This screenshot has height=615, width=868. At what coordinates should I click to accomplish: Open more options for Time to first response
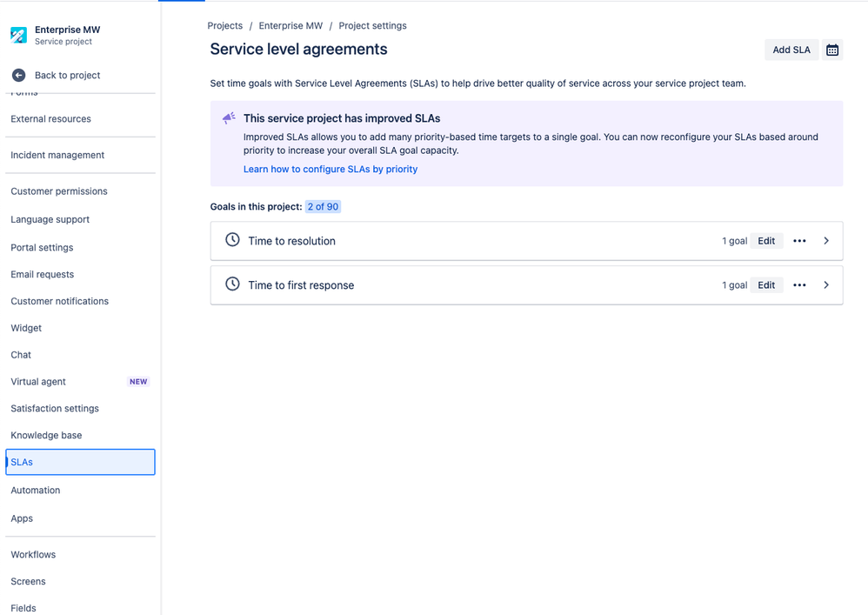pyautogui.click(x=799, y=284)
